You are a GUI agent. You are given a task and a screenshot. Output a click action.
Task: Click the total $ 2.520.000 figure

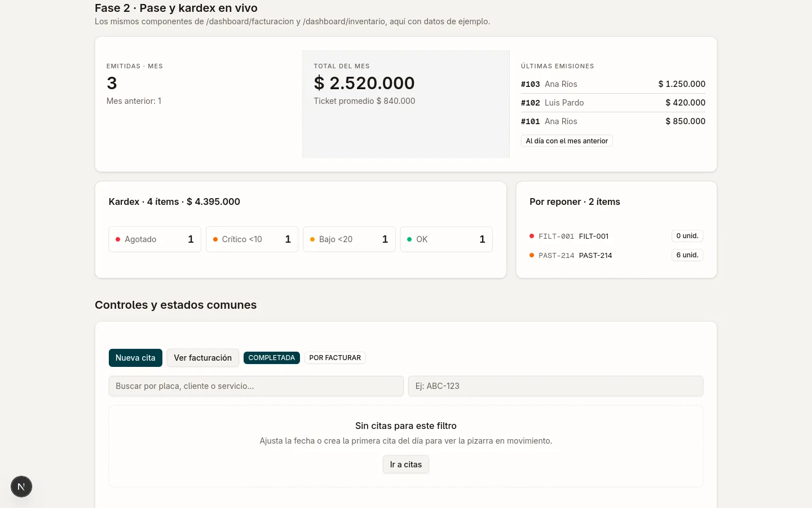[x=364, y=83]
